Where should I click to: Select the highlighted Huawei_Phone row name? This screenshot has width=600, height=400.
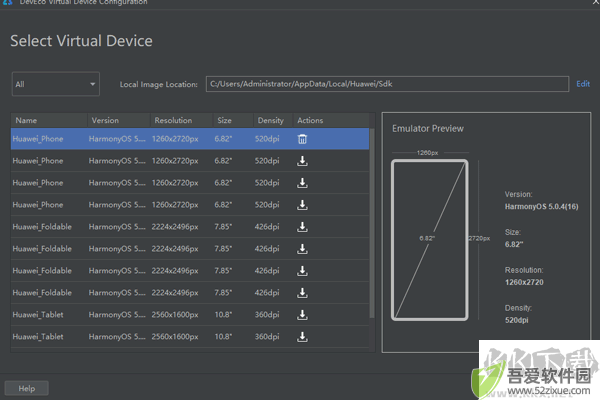(38, 139)
